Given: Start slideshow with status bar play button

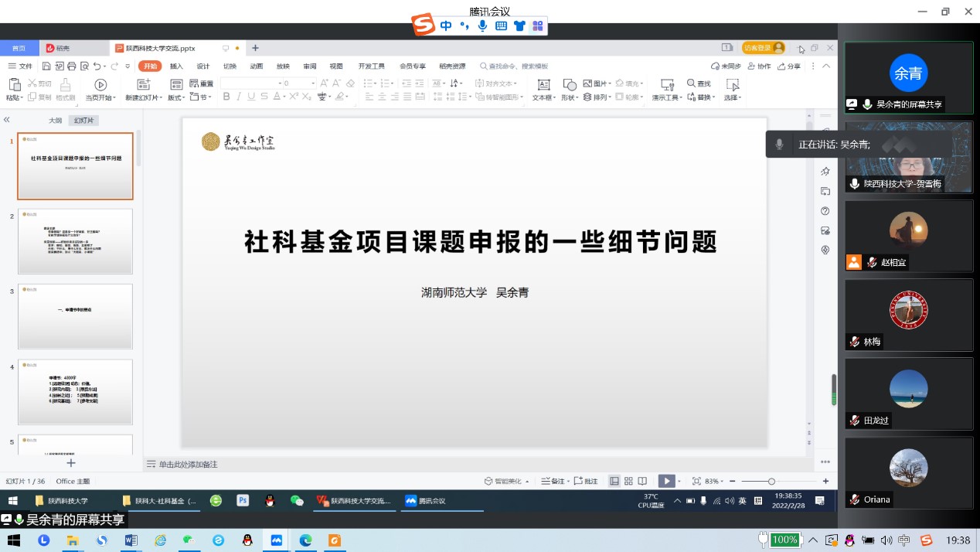Looking at the screenshot, I should 666,481.
